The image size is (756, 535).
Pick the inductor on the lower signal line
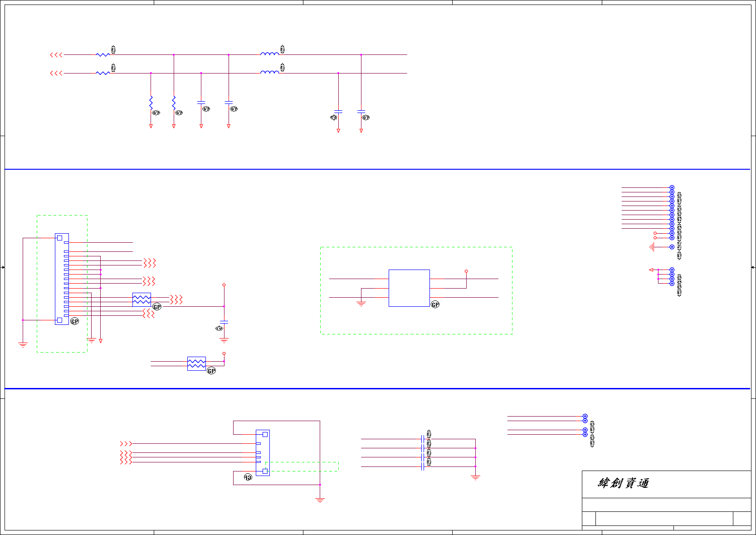[270, 72]
